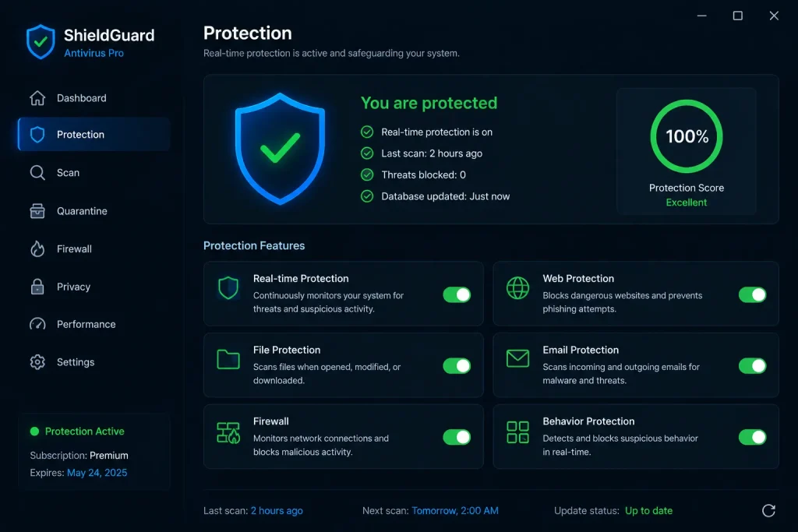Click the Settings gear icon
Viewport: 798px width, 532px height.
click(x=37, y=361)
